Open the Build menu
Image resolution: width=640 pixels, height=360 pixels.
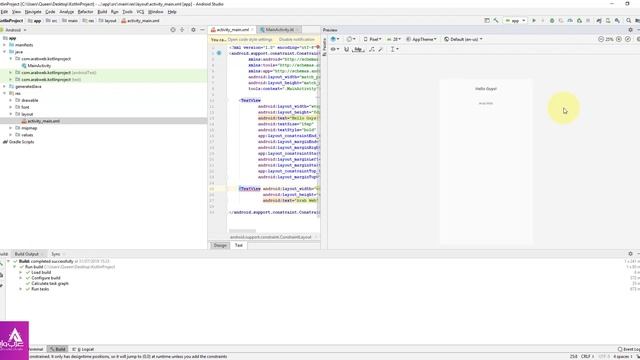pos(102,12)
